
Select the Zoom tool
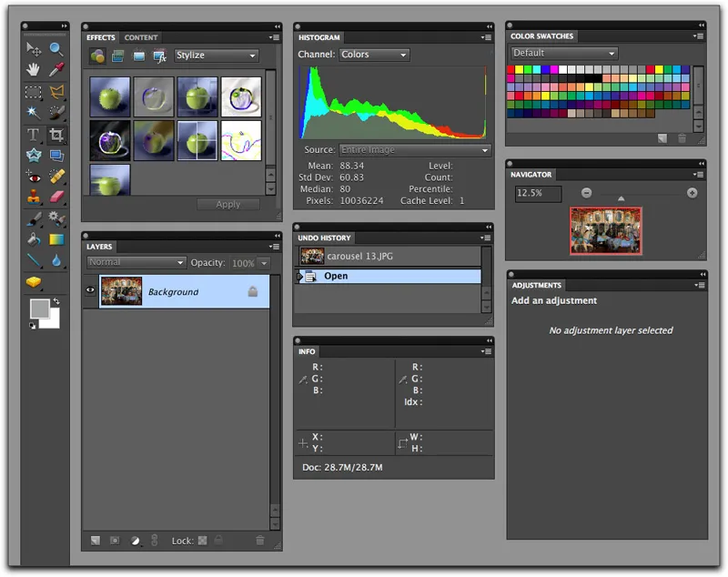tap(56, 50)
